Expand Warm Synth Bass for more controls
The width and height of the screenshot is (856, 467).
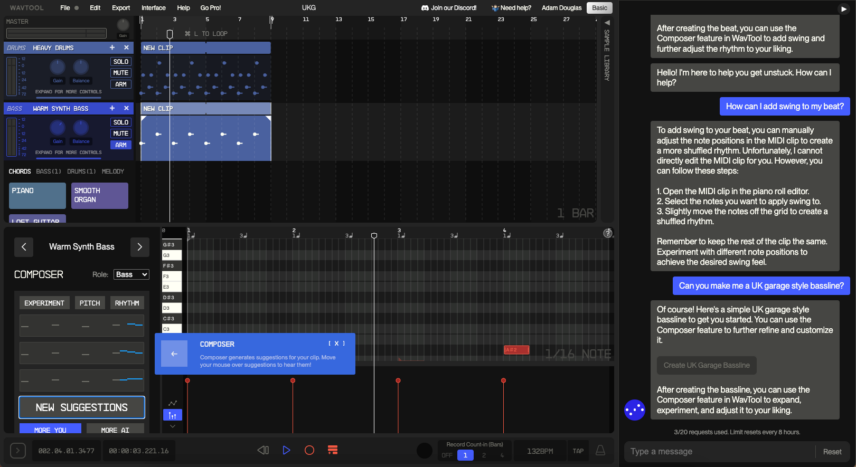[x=68, y=152]
